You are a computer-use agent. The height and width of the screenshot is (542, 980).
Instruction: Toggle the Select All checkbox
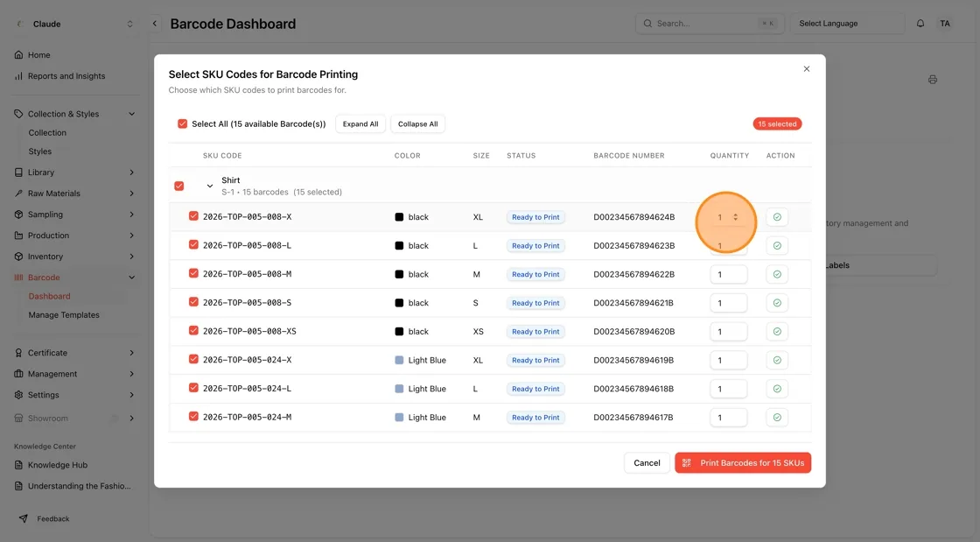click(x=183, y=123)
